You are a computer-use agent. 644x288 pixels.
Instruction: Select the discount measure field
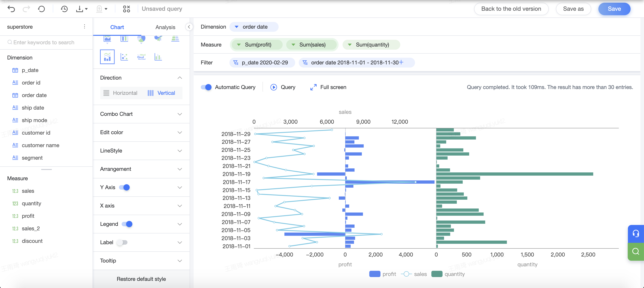tap(32, 241)
